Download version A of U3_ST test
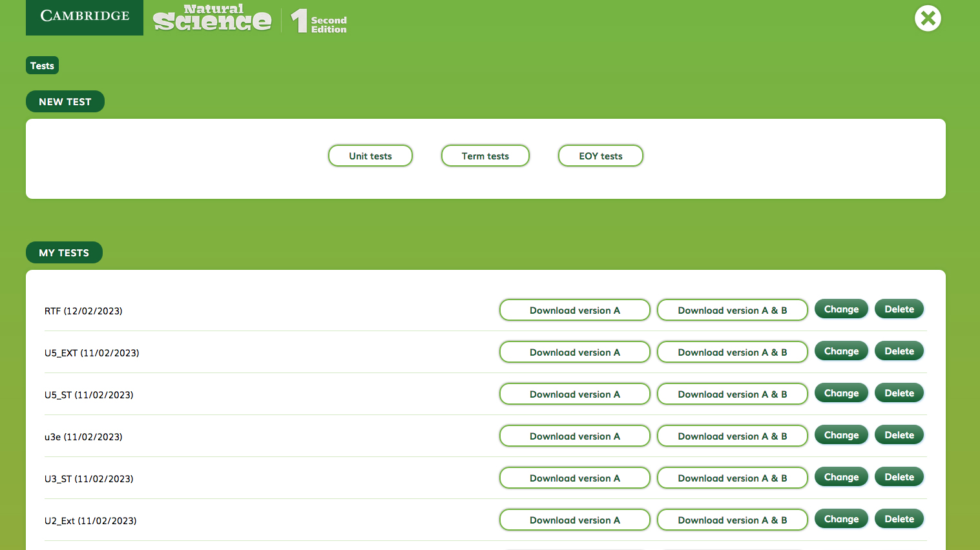Image resolution: width=980 pixels, height=550 pixels. tap(575, 478)
